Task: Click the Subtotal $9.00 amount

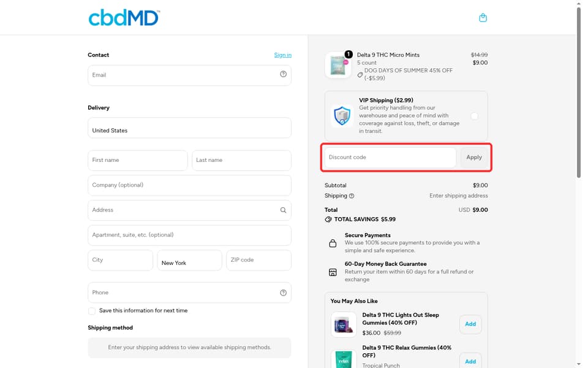Action: [x=480, y=185]
